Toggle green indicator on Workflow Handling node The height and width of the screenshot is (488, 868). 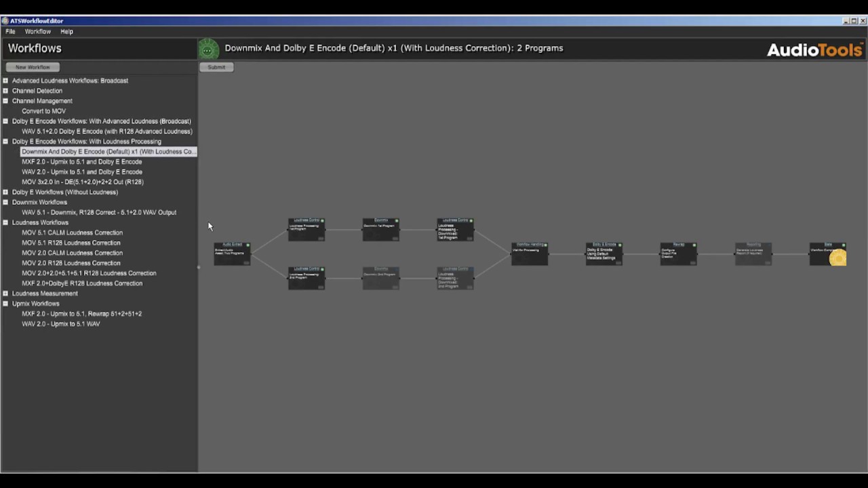coord(546,245)
